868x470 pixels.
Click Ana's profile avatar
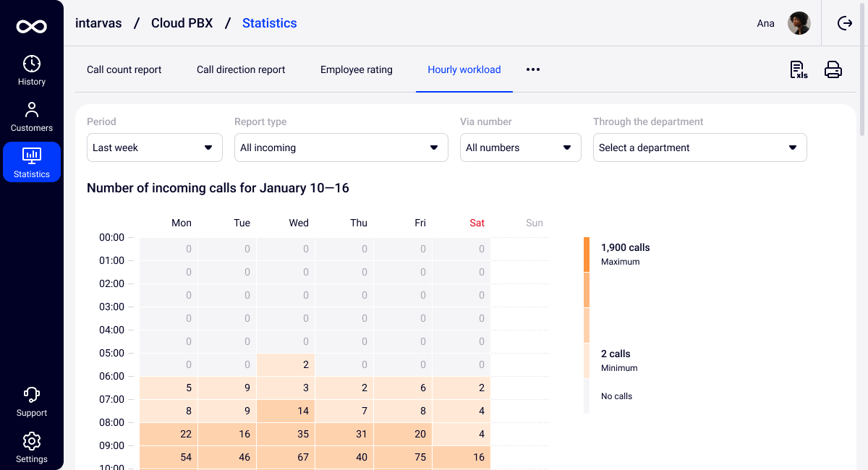pos(799,23)
